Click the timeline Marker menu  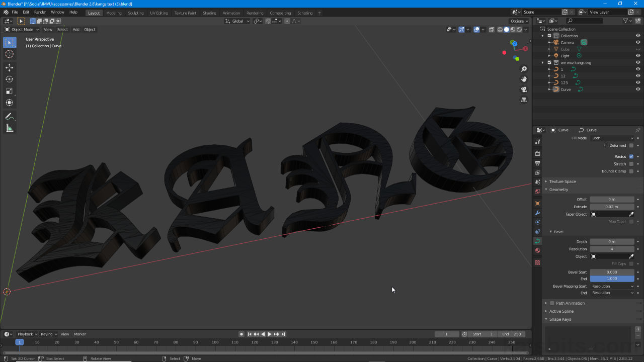click(x=80, y=334)
